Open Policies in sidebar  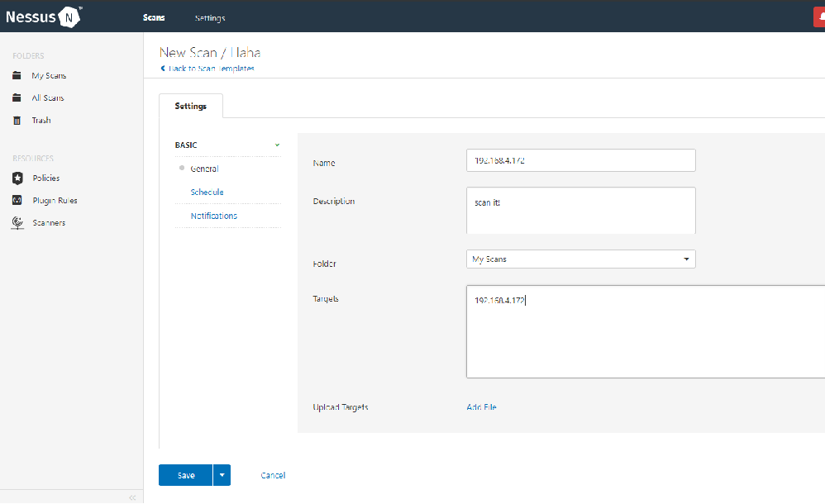tap(45, 178)
